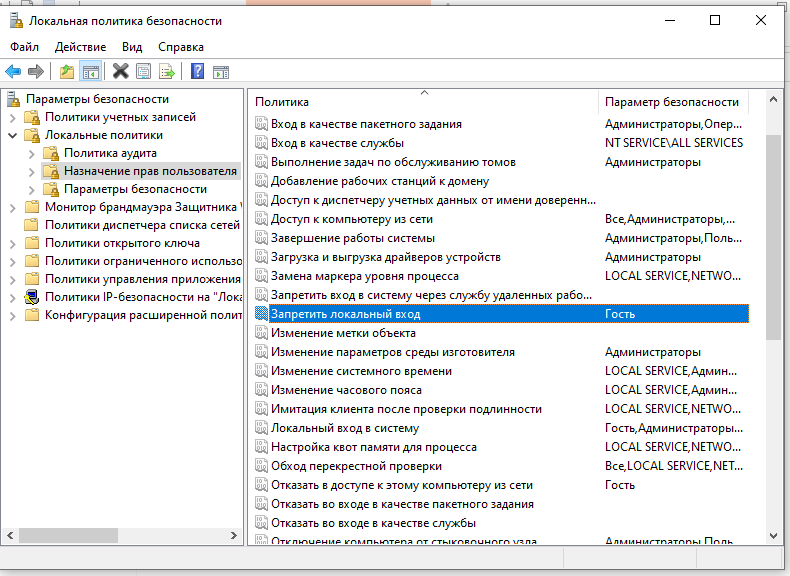Click the Export list toolbar icon

[x=167, y=71]
